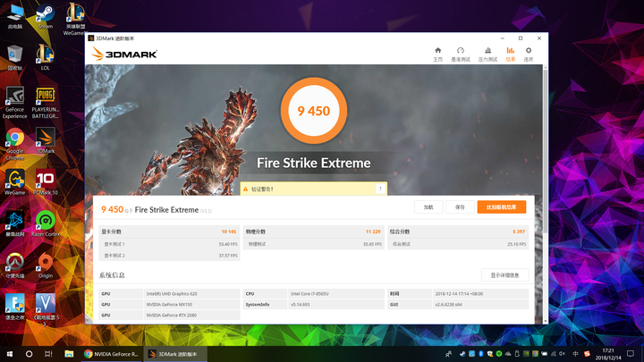Click the orange compare results online button
The width and height of the screenshot is (644, 362).
pos(502,207)
